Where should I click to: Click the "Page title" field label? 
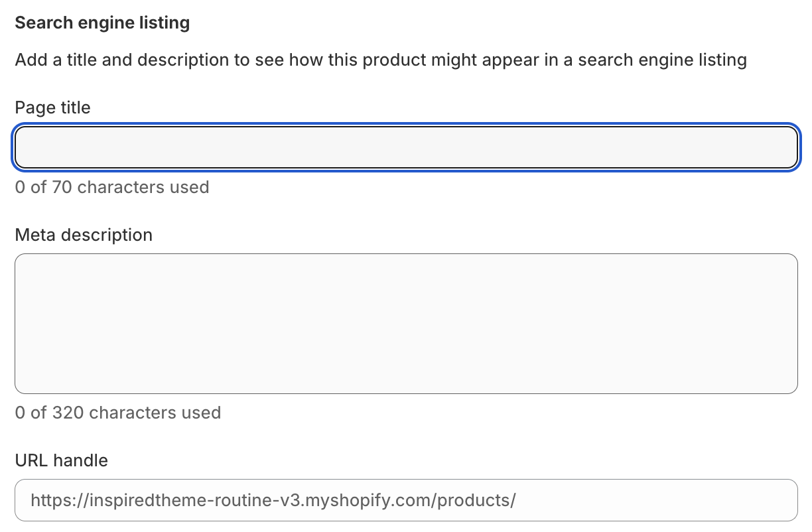tap(52, 107)
